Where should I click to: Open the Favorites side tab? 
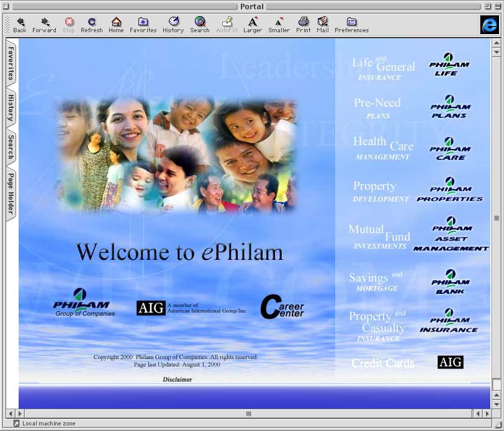coord(11,63)
